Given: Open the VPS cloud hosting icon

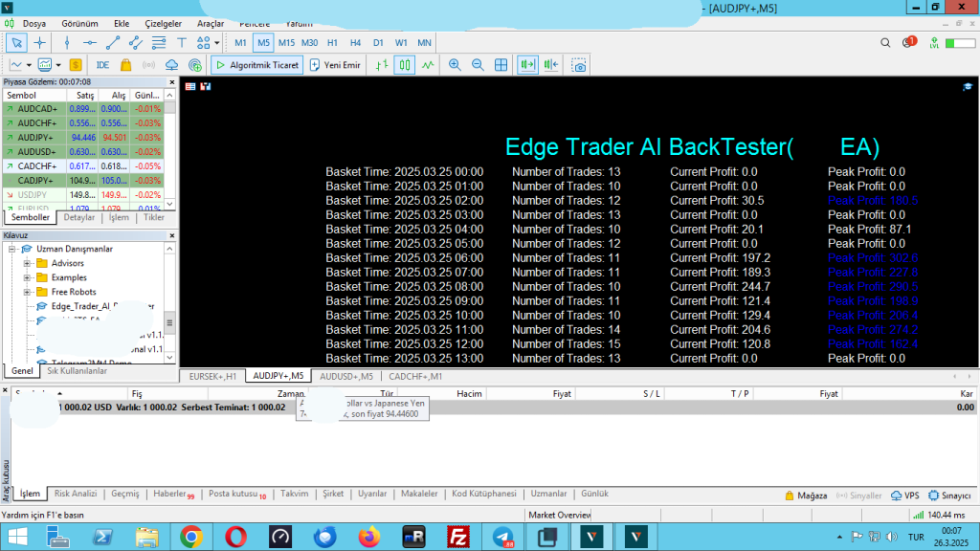Looking at the screenshot, I should 172,65.
